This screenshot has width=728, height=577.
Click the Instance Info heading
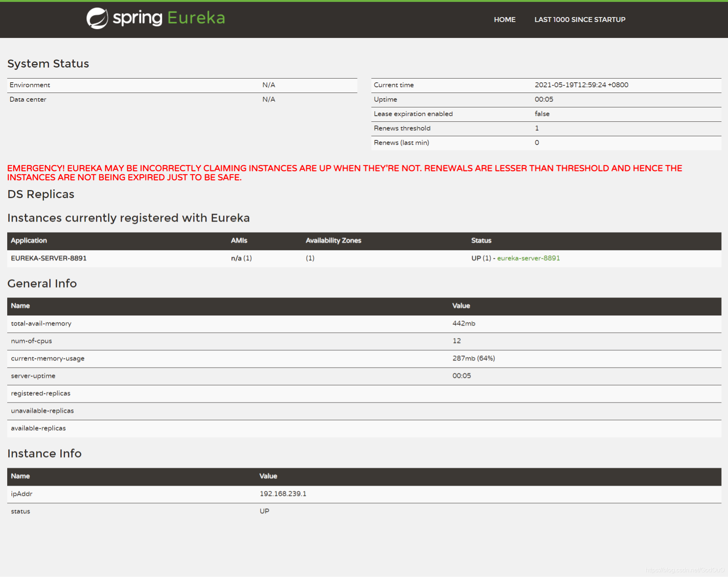[x=44, y=453]
